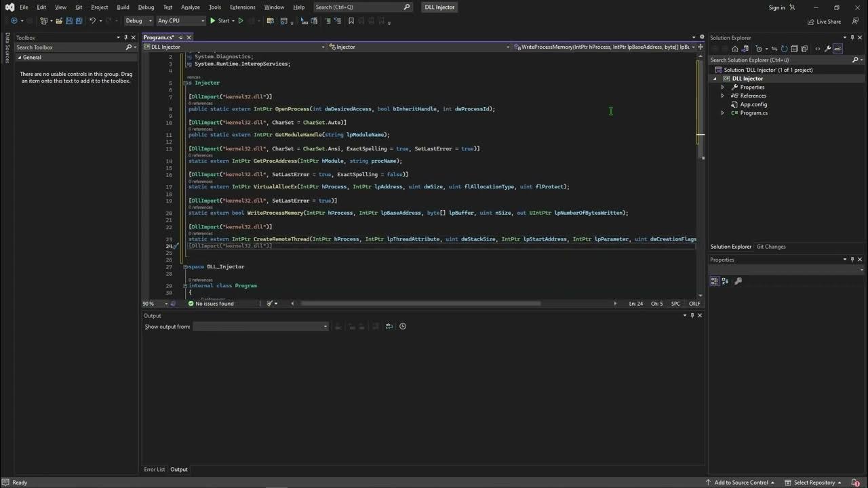
Task: Click the horizontal editor scrollbar
Action: pos(420,304)
